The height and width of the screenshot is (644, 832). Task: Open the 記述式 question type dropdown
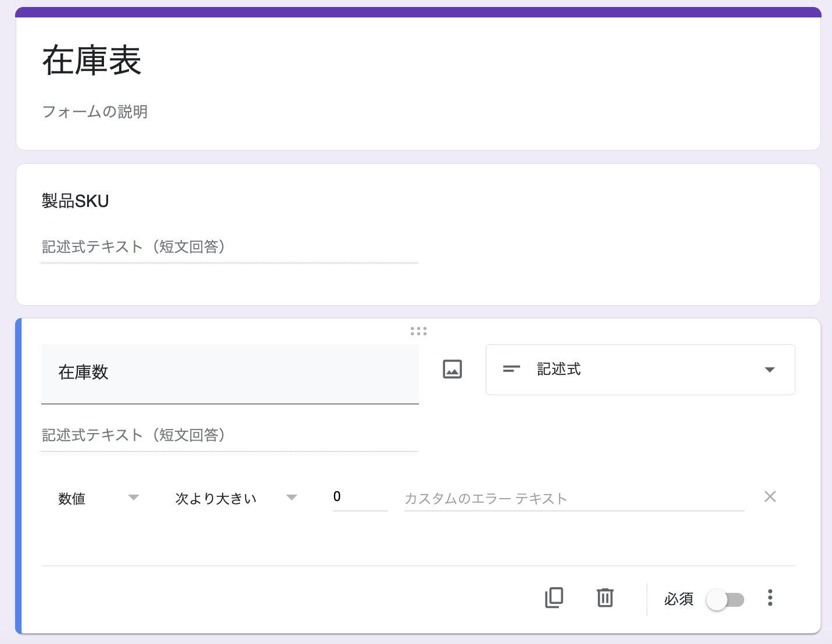click(x=640, y=370)
